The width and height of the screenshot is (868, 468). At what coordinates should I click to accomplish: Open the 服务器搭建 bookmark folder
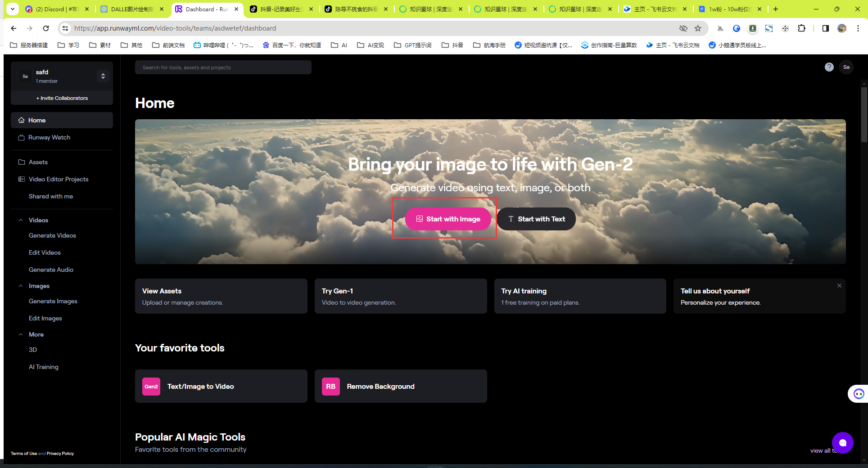tap(29, 45)
